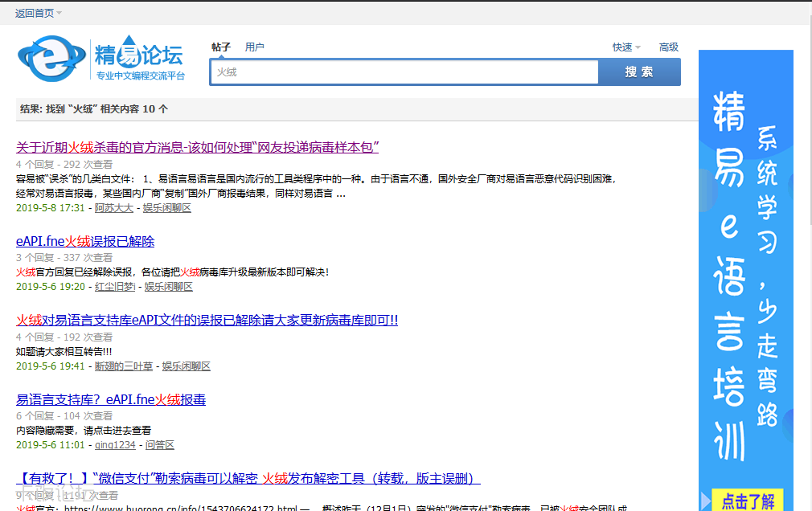Open the 火绒杀毒官方消息 thread
This screenshot has width=812, height=511.
[198, 147]
